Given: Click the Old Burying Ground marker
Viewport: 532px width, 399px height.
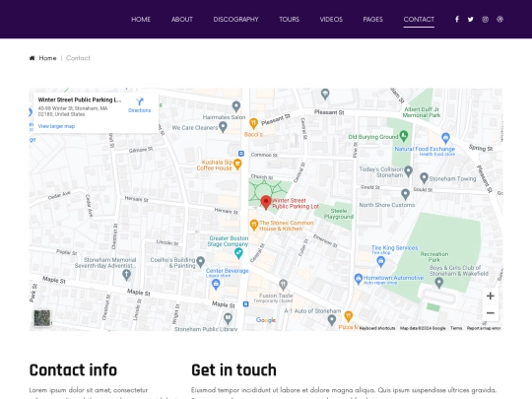Looking at the screenshot, I should tap(403, 136).
